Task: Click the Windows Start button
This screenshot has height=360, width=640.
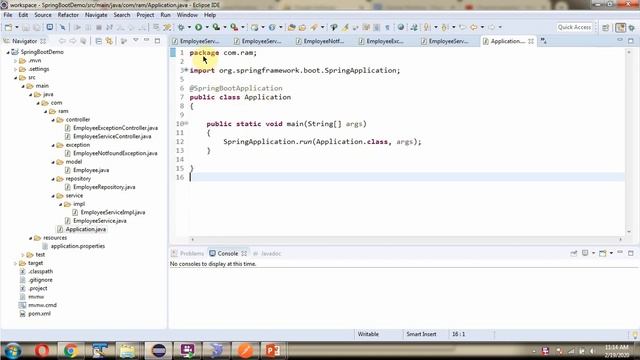Action: tap(12, 351)
